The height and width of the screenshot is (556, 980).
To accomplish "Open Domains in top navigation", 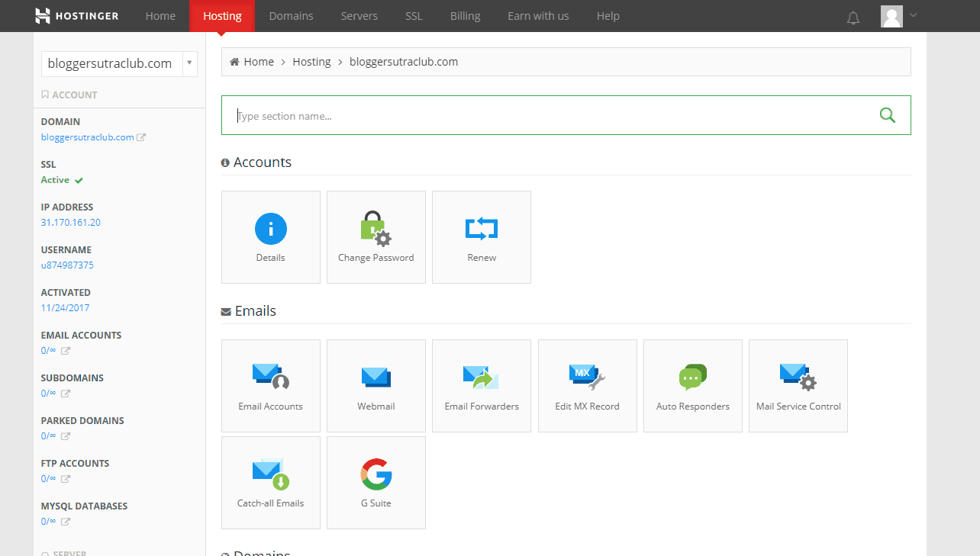I will click(x=291, y=16).
